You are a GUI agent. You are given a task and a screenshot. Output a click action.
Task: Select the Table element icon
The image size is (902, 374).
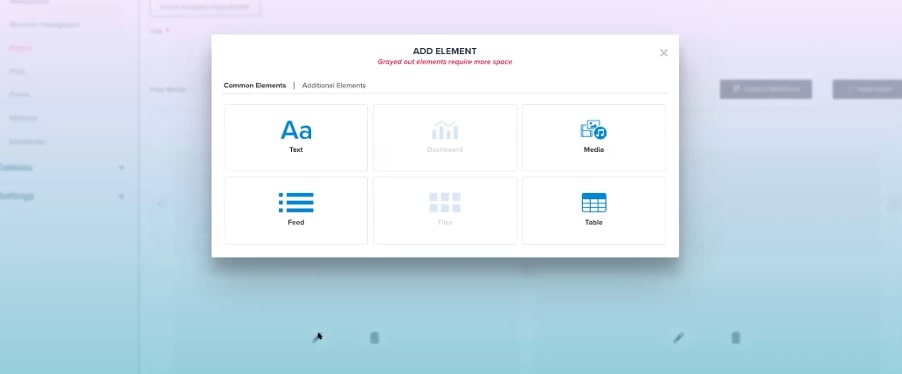pyautogui.click(x=594, y=203)
